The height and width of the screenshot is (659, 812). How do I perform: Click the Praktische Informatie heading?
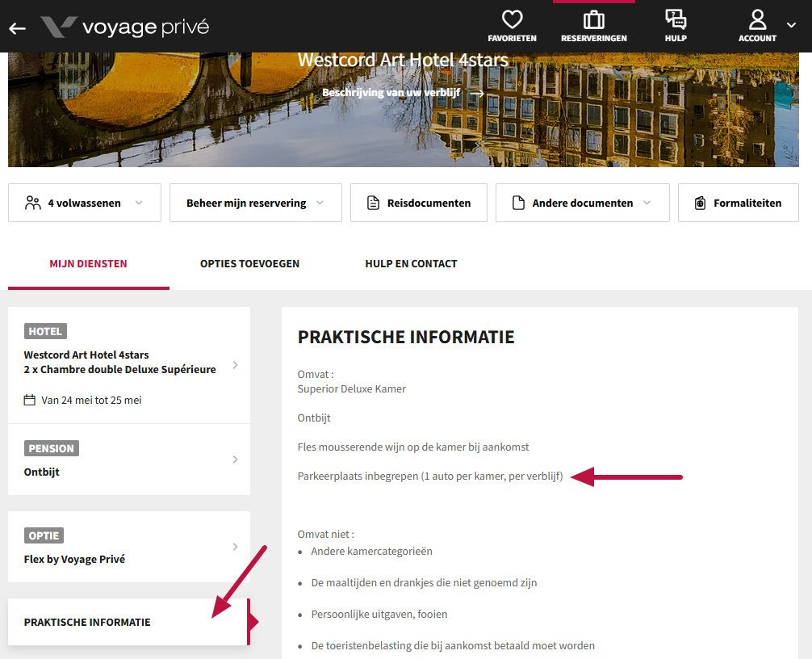pos(406,338)
